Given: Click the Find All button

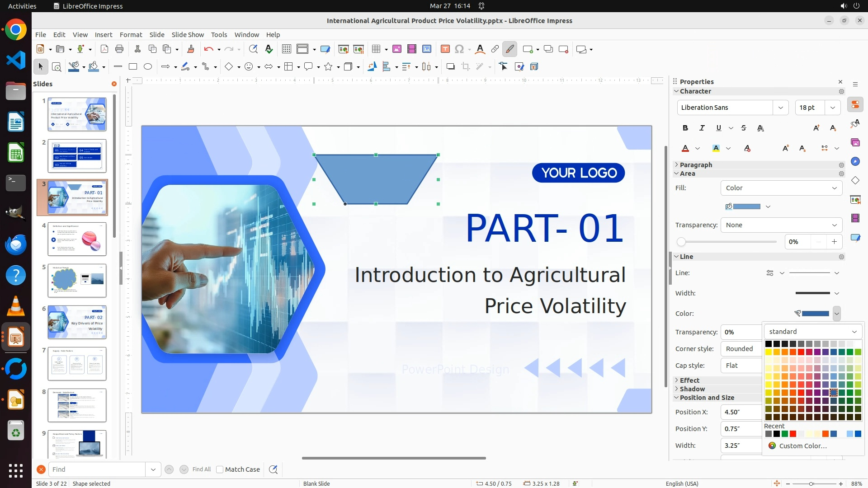Looking at the screenshot, I should 201,469.
